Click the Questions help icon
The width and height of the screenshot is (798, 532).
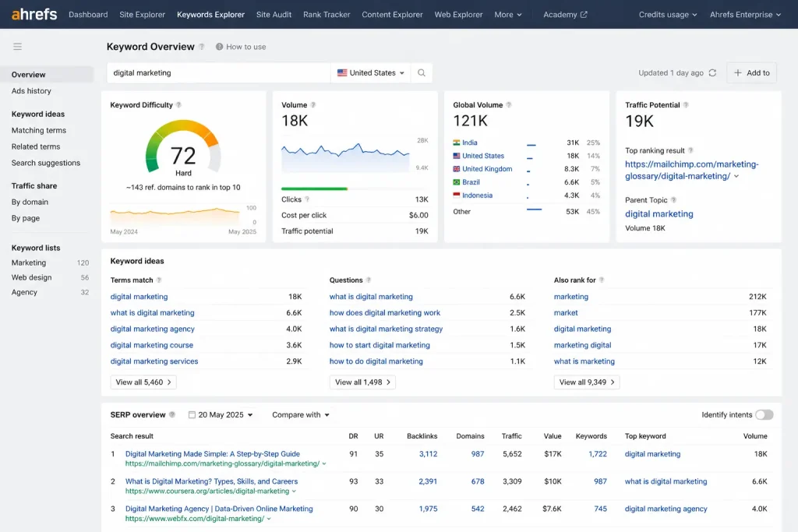pos(369,280)
